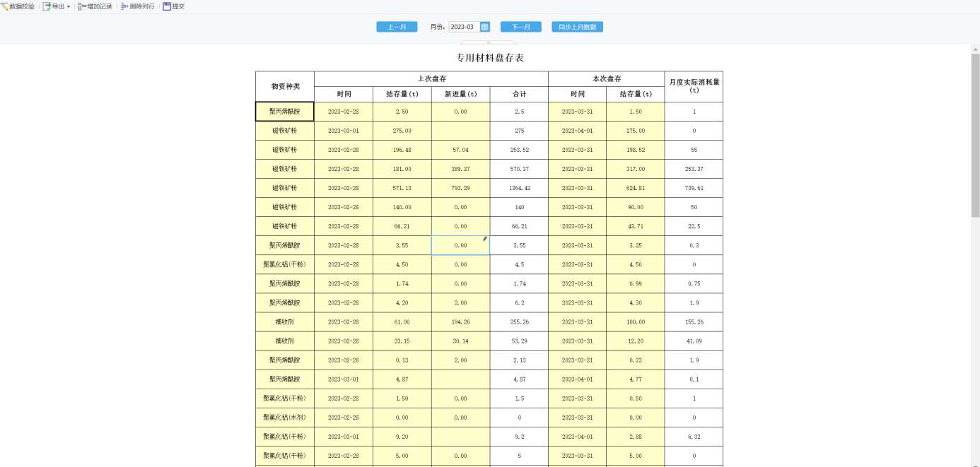Image resolution: width=980 pixels, height=467 pixels.
Task: Click the 导出 export icon
Action: coord(47,6)
